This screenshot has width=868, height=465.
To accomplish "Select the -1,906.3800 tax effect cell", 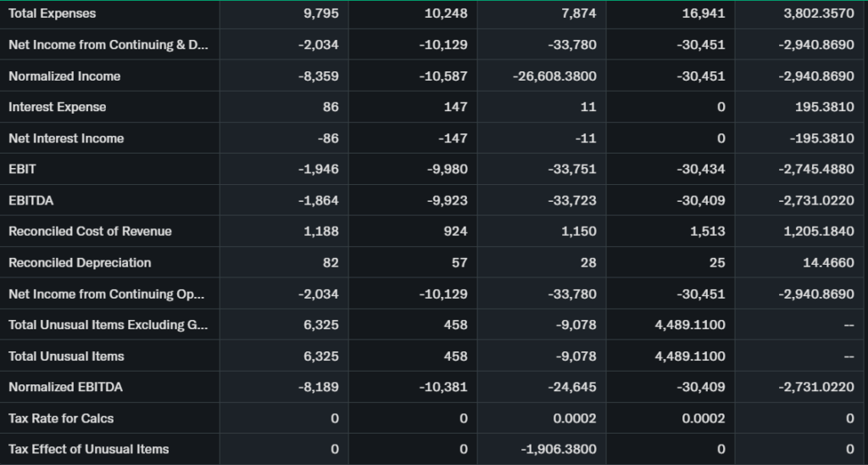I will coord(560,449).
